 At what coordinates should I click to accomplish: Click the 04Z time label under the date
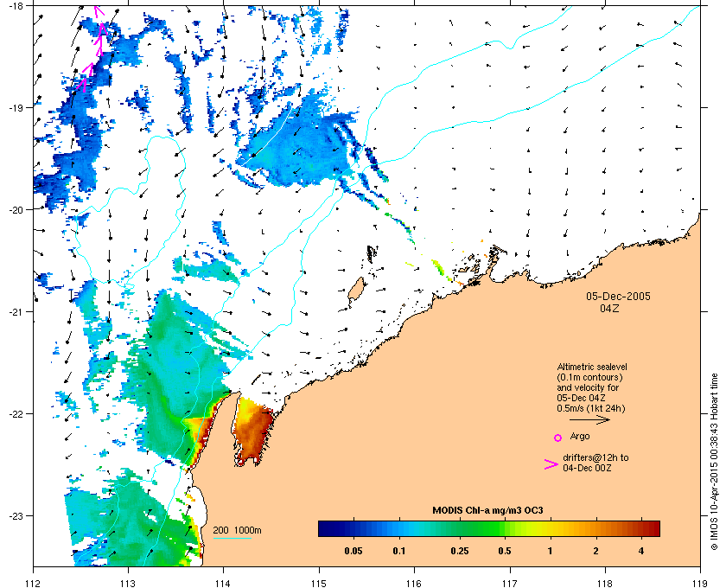tap(609, 308)
